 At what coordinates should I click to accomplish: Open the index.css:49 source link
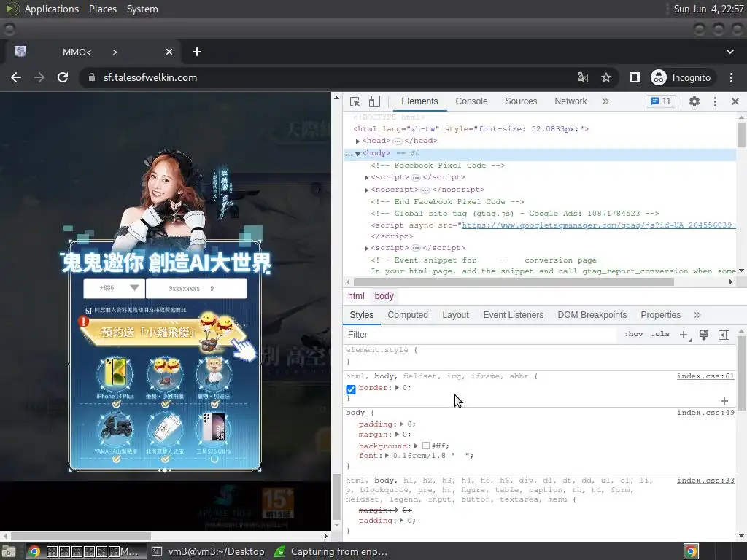pos(705,413)
